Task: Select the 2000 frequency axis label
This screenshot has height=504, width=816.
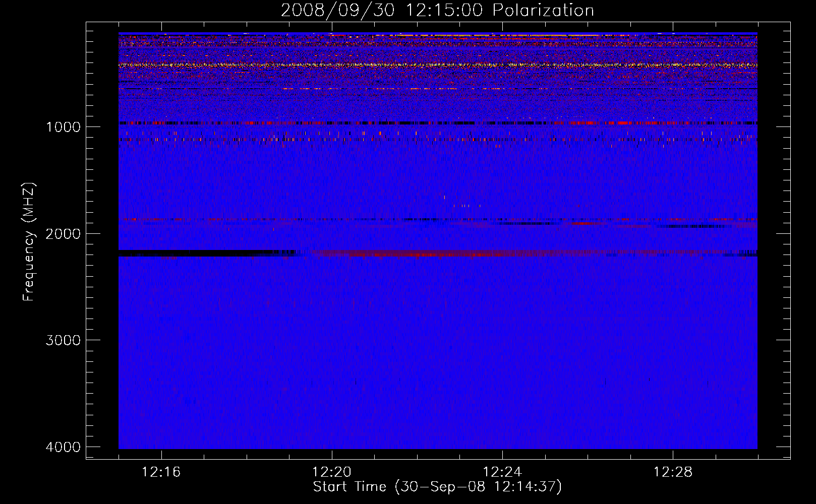Action: (x=63, y=234)
